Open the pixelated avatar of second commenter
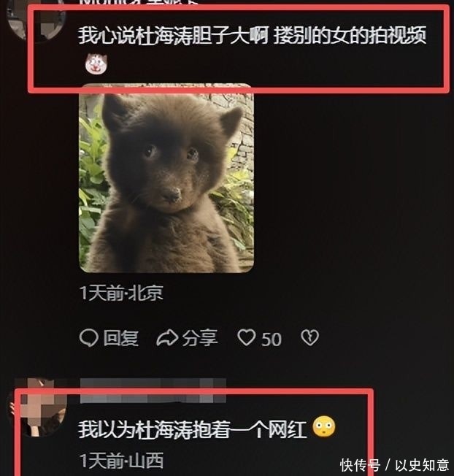 pos(38,407)
